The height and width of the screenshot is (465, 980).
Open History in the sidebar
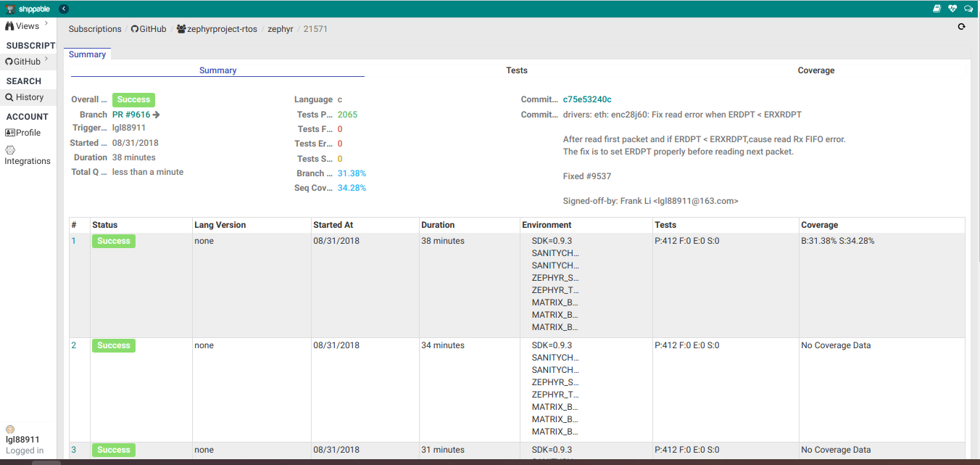click(x=29, y=97)
